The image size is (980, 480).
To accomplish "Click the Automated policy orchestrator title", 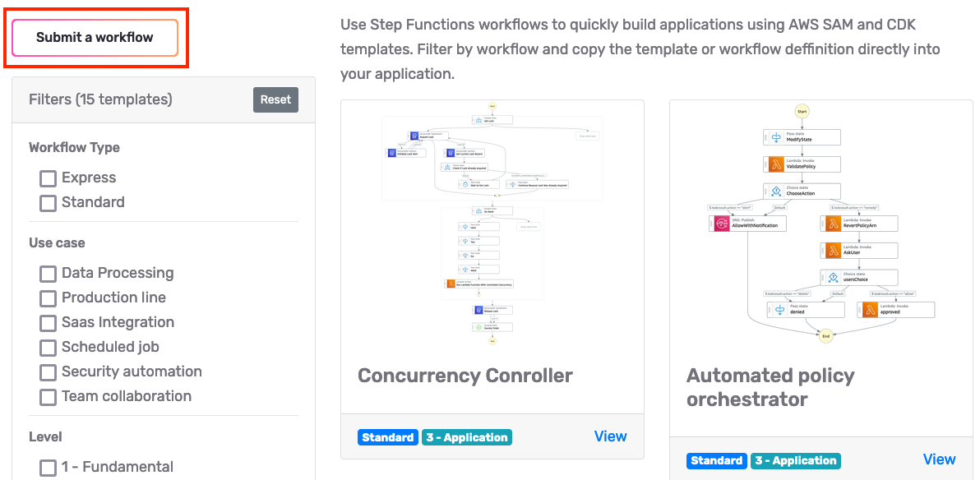I will tap(770, 387).
